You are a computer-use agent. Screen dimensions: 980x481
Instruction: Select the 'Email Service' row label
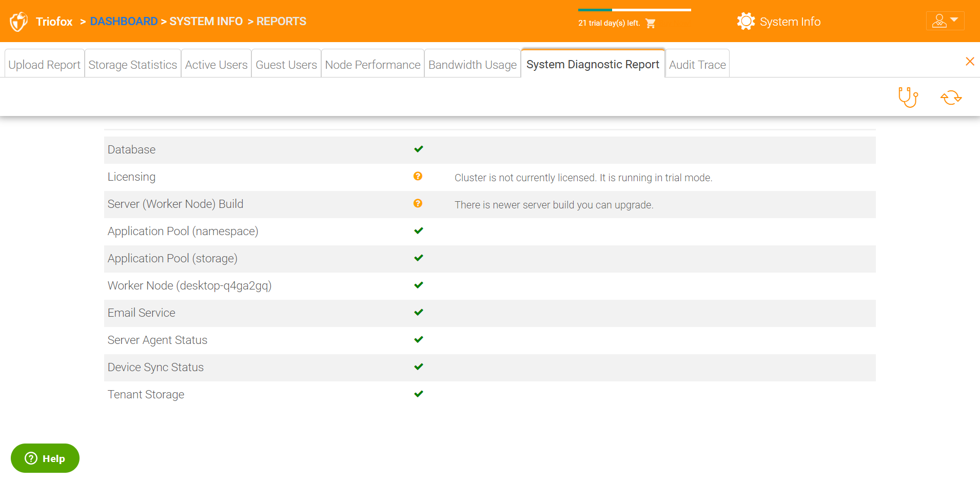coord(142,313)
